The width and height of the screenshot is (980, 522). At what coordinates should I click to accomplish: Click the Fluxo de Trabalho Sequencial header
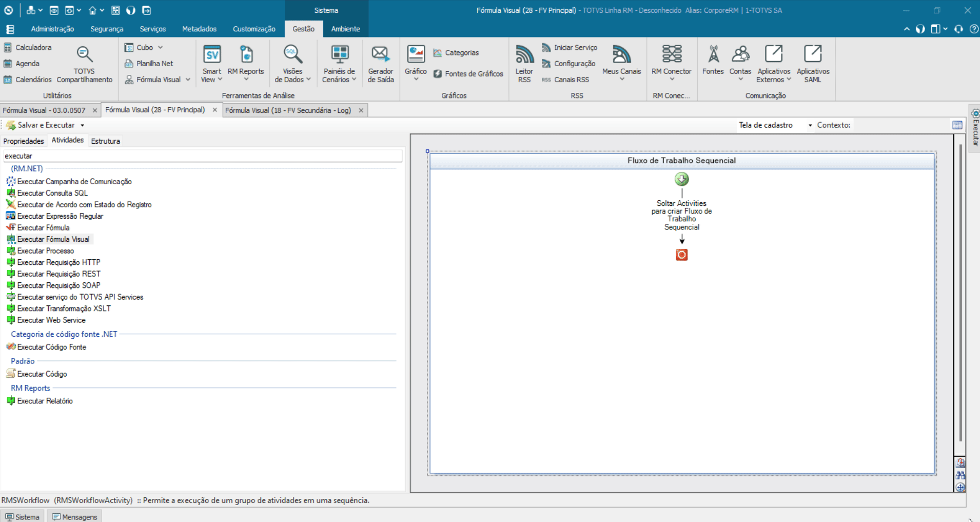[681, 161]
